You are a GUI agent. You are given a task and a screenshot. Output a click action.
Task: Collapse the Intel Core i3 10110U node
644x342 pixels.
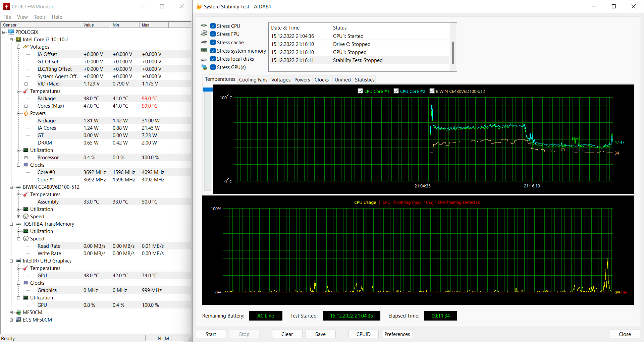[x=11, y=40]
